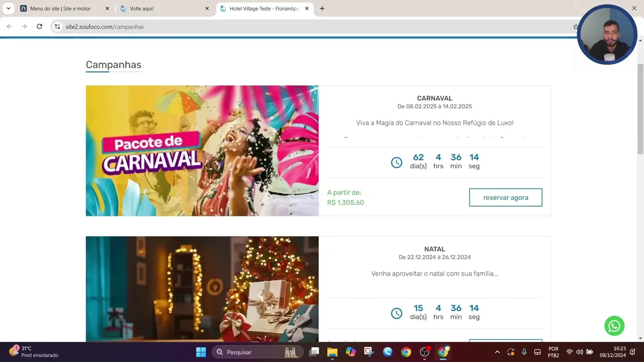Go back using the browser back arrow
The image size is (644, 362).
[9, 27]
